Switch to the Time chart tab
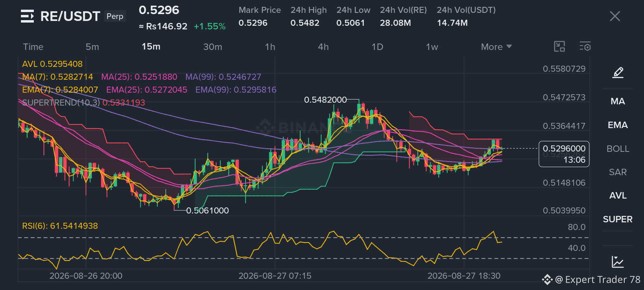Image resolution: width=644 pixels, height=290 pixels. tap(33, 47)
